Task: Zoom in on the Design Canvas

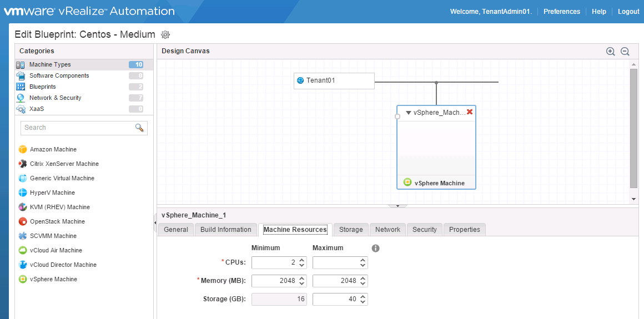Action: pos(610,52)
